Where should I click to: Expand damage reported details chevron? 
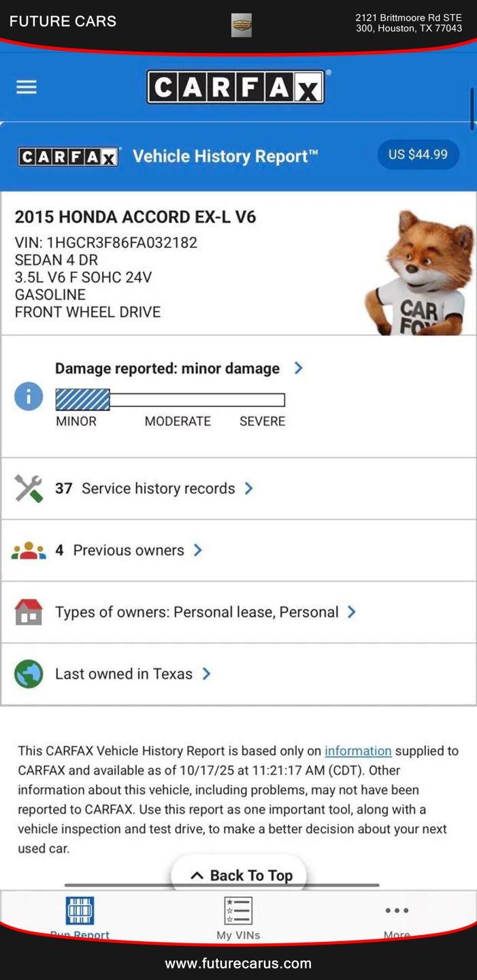click(298, 368)
